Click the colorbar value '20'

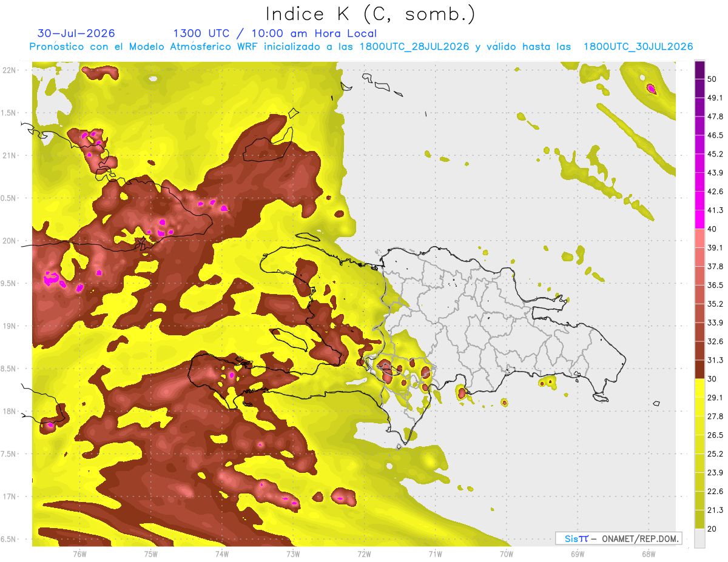point(712,529)
